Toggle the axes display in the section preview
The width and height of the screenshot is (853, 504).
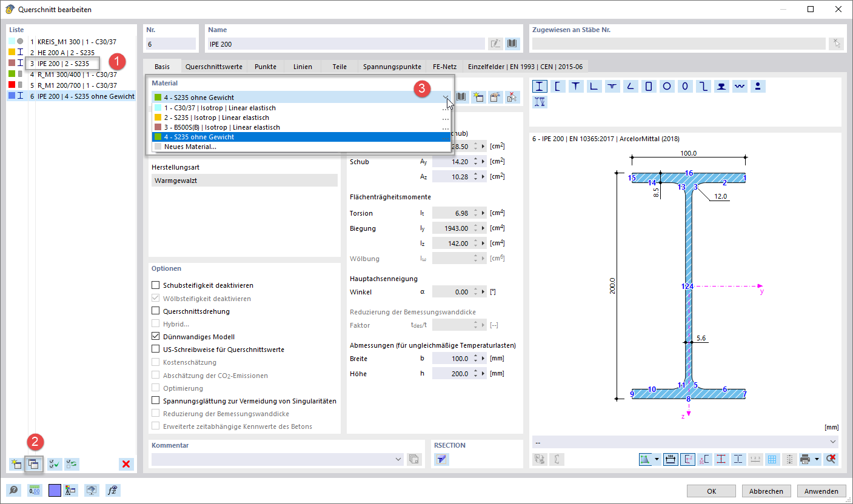point(687,459)
